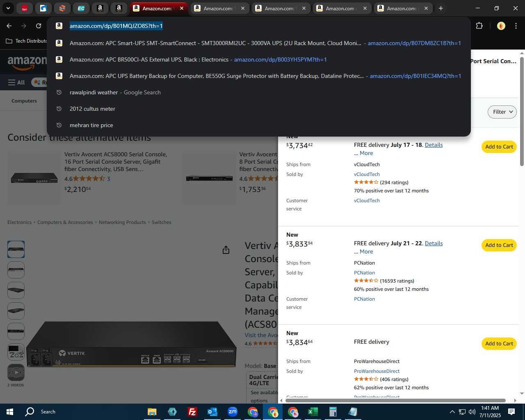Screen dimensions: 525x420
Task: Click the highlighted URL in address bar
Action: pyautogui.click(x=116, y=26)
